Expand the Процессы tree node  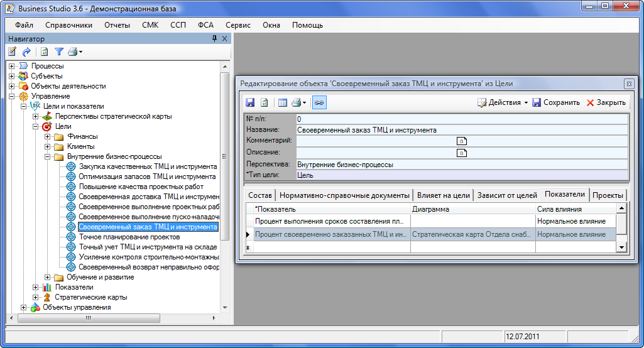pos(12,66)
